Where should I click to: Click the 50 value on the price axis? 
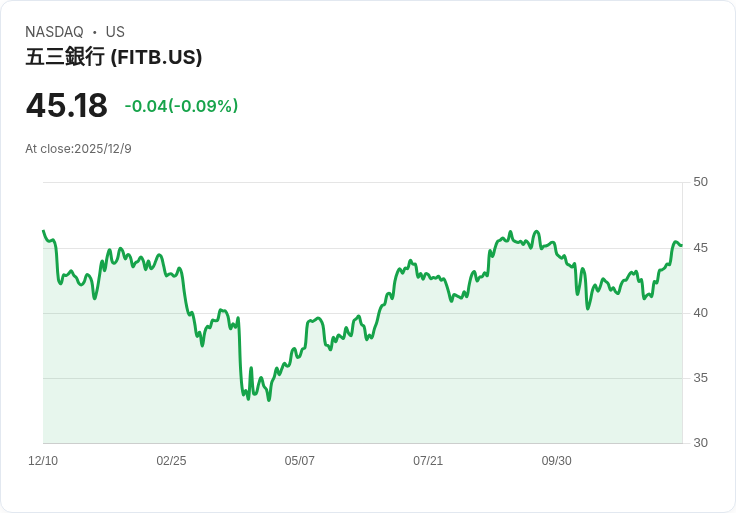coord(700,182)
